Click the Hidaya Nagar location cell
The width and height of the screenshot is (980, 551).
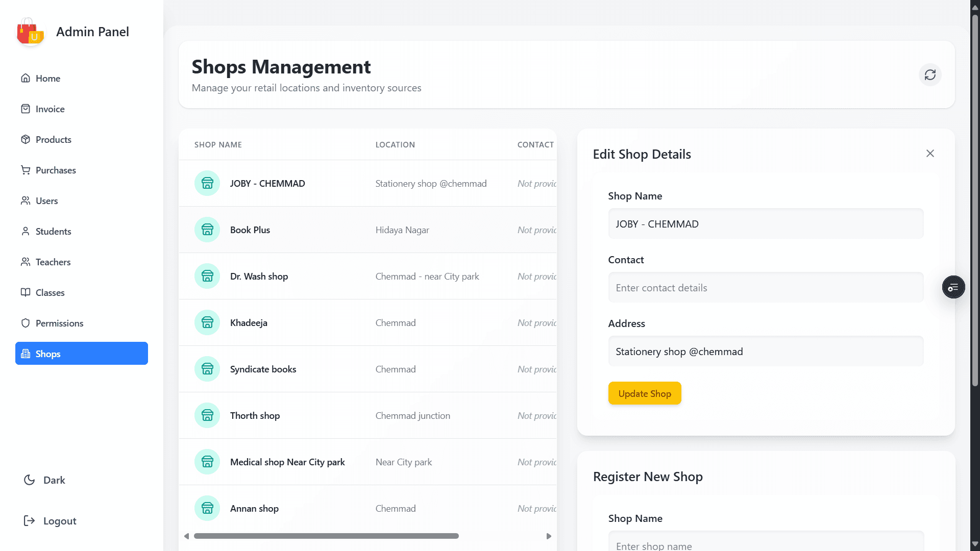[402, 230]
